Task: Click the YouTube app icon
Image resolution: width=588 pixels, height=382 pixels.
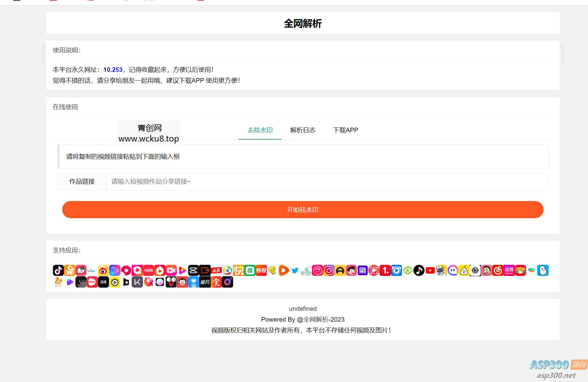Action: click(430, 270)
